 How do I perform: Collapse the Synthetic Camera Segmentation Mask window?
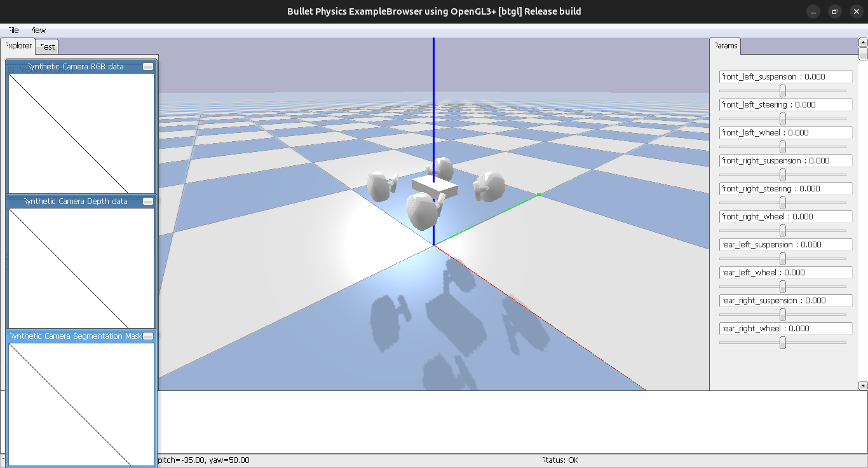[x=148, y=336]
